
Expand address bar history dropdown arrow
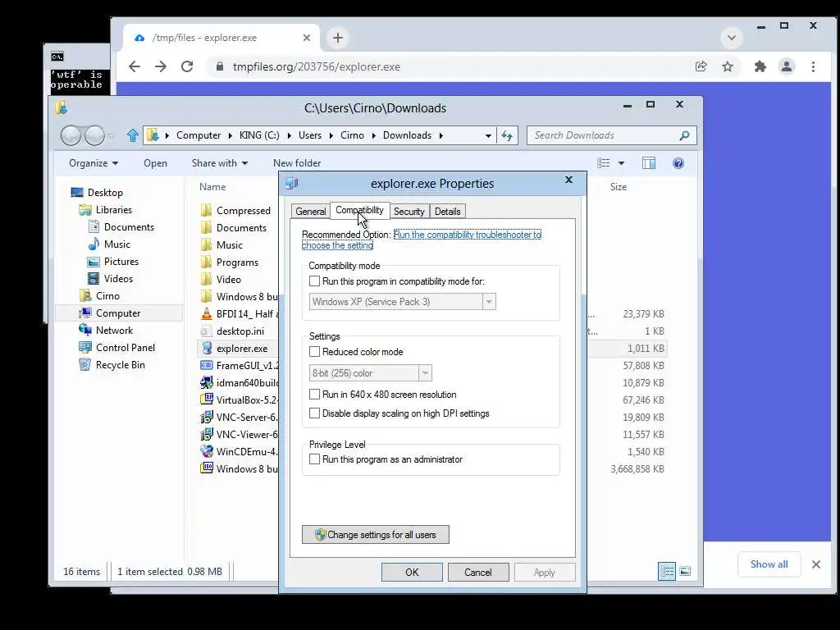(488, 135)
